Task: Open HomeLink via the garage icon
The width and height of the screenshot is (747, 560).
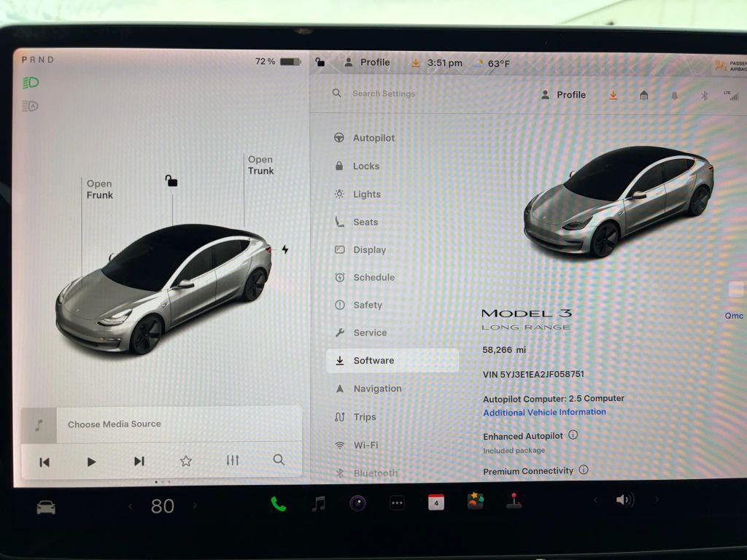Action: [x=645, y=95]
